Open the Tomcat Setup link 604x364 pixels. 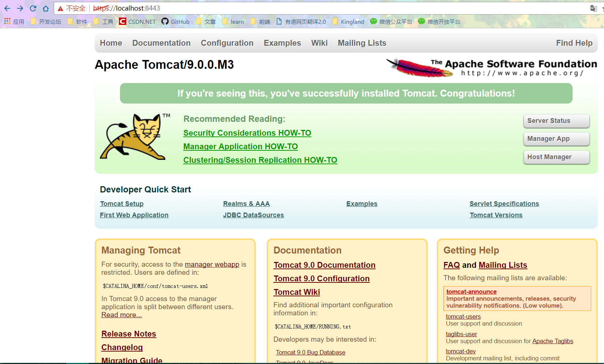[x=122, y=204]
